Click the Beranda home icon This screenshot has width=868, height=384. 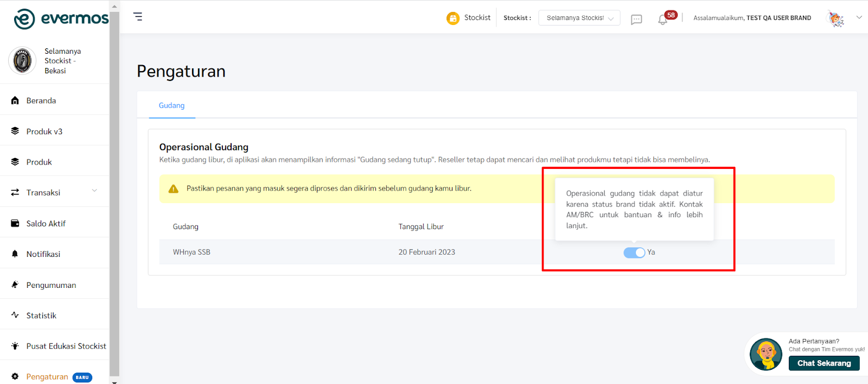[x=15, y=100]
